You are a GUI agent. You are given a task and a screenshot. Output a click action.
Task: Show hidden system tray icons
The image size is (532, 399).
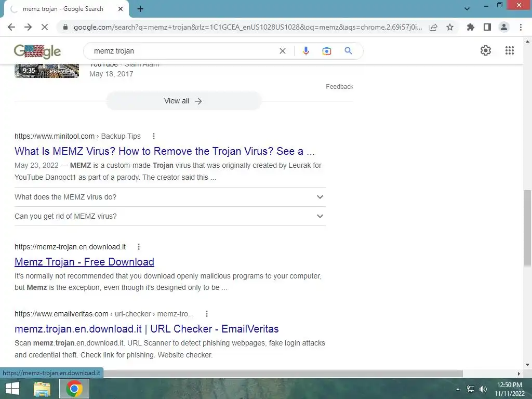(x=458, y=389)
